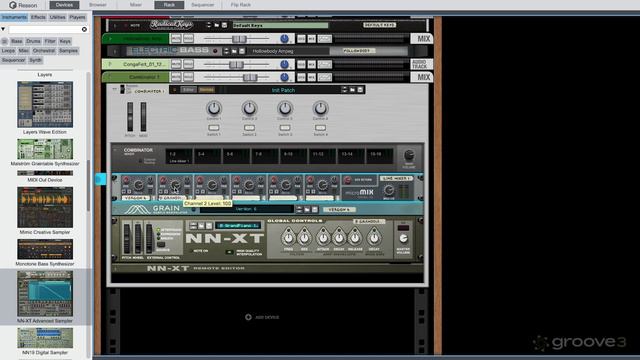Viewport: 640px width, 360px height.
Task: Select the Rack view tab
Action: coord(169,5)
